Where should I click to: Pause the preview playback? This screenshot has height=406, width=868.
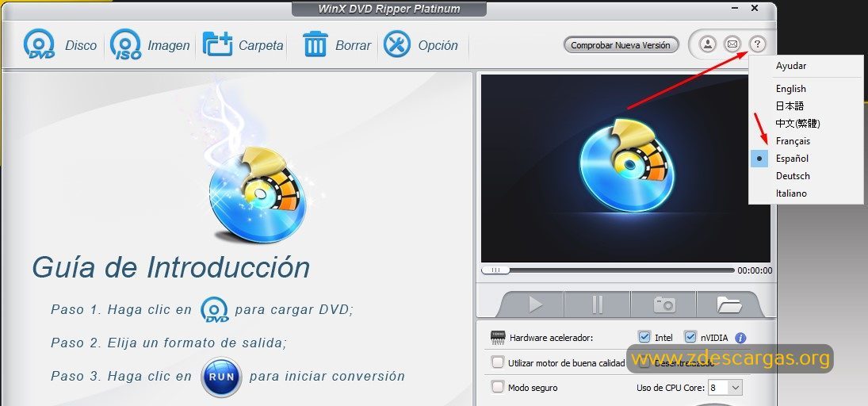(597, 304)
